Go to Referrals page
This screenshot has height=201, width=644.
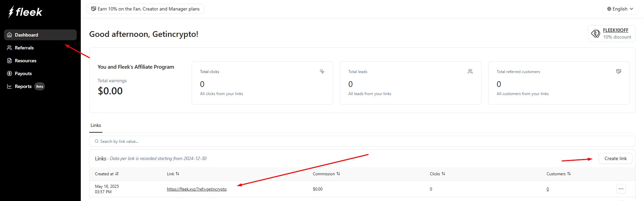click(x=24, y=48)
